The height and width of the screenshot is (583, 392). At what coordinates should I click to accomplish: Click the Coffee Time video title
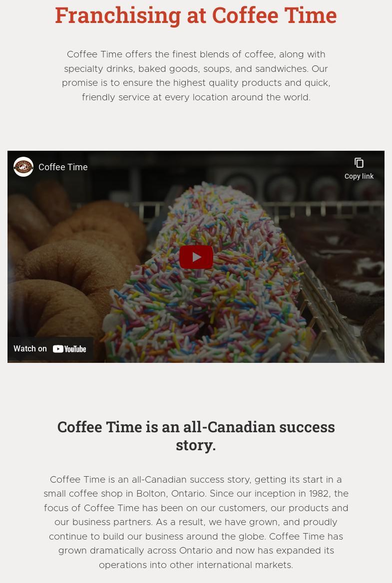(63, 167)
